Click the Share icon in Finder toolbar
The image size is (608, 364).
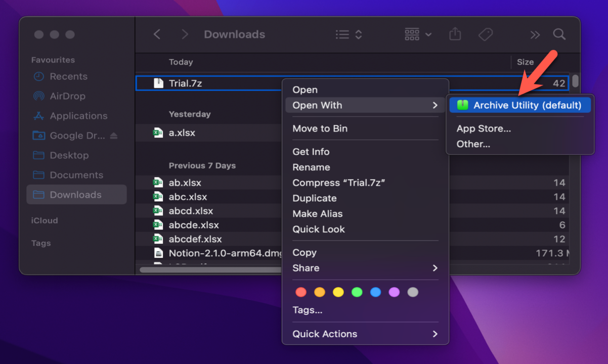[455, 34]
